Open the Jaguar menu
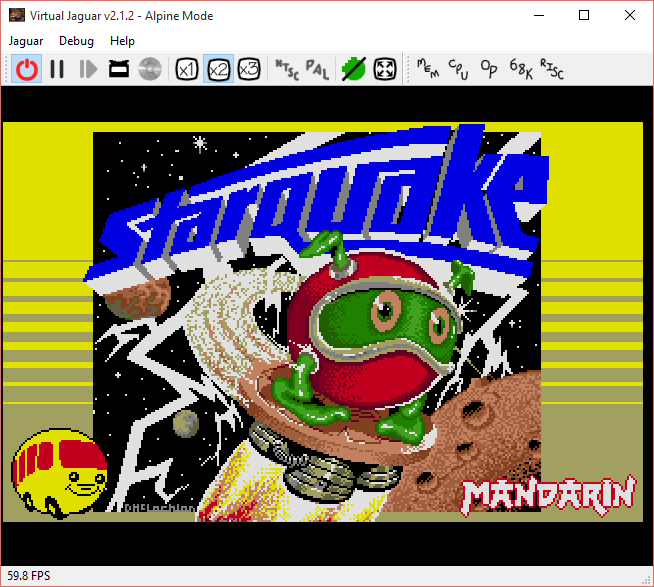654x587 pixels. click(25, 41)
